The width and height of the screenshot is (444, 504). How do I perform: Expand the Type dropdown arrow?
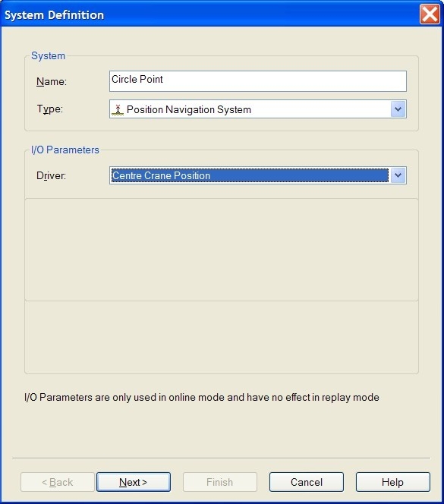tap(398, 109)
